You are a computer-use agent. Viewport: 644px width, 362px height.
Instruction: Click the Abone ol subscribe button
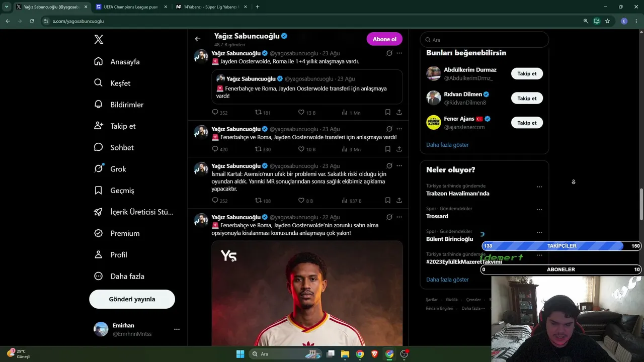[x=384, y=39]
